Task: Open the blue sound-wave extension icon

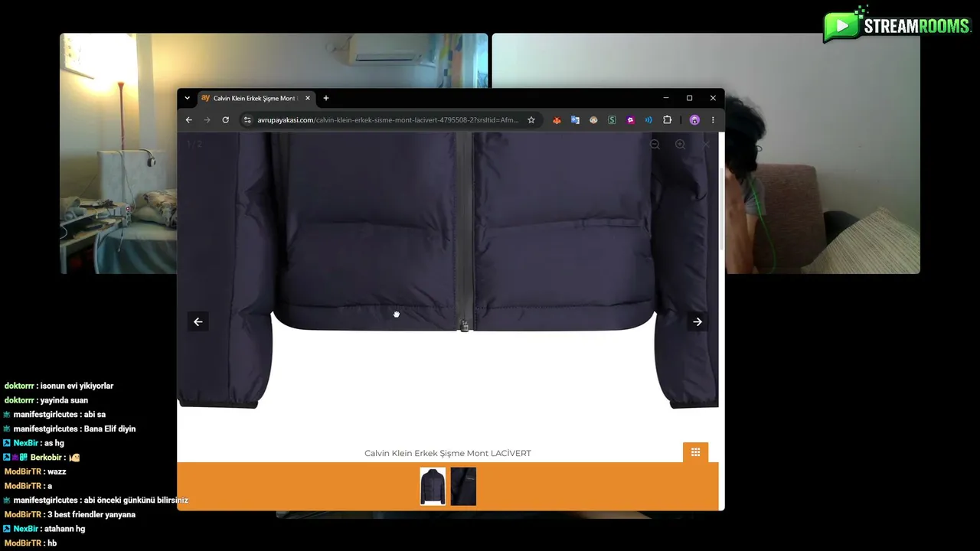Action: [x=648, y=120]
